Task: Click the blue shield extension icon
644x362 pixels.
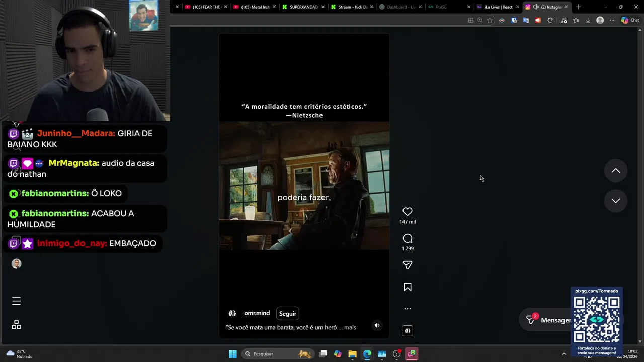Action: 514,20
